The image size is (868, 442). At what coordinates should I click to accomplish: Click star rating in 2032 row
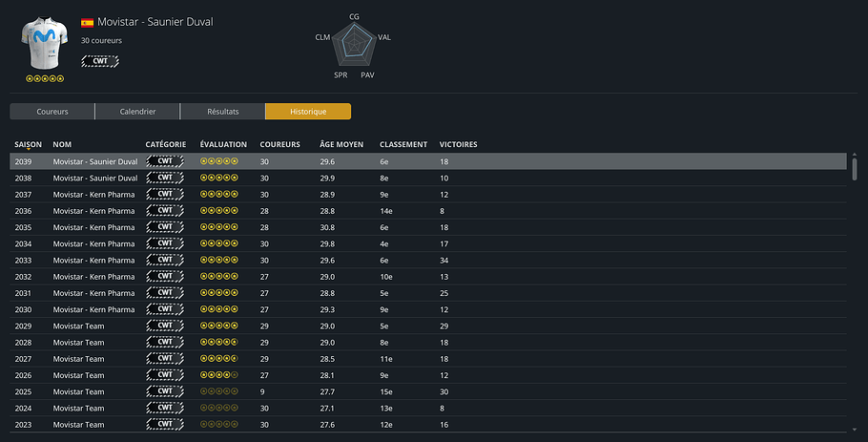[219, 277]
